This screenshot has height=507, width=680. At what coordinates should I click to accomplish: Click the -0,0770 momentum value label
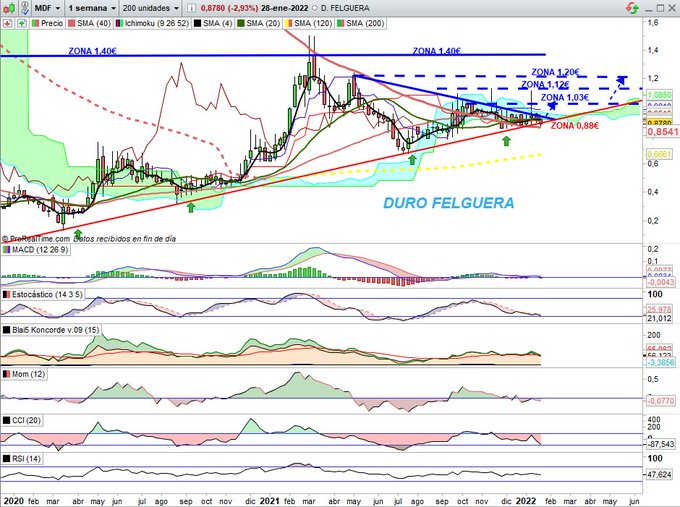[x=661, y=402]
